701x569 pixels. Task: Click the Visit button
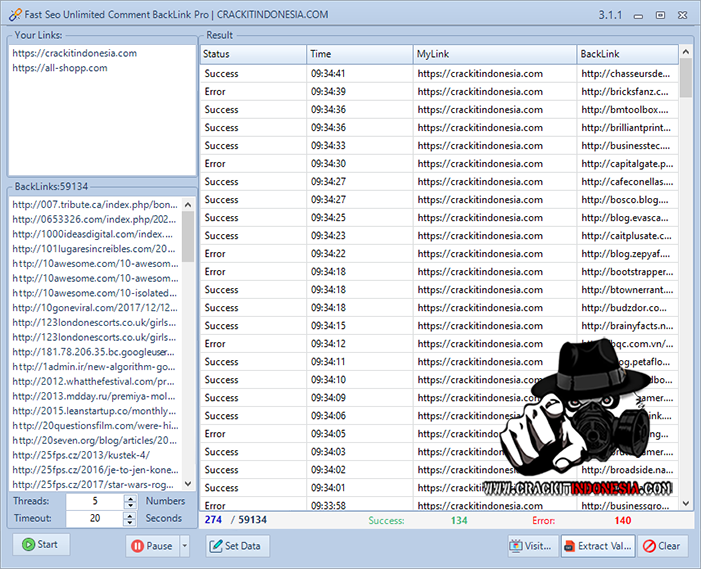pyautogui.click(x=531, y=546)
